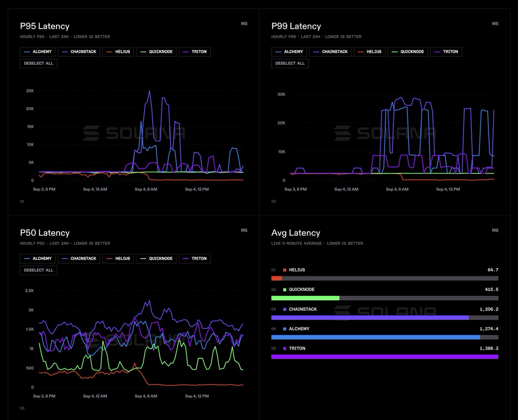Click DESELECT ALL in P99 Latency panel
Image resolution: width=518 pixels, height=420 pixels.
click(290, 63)
